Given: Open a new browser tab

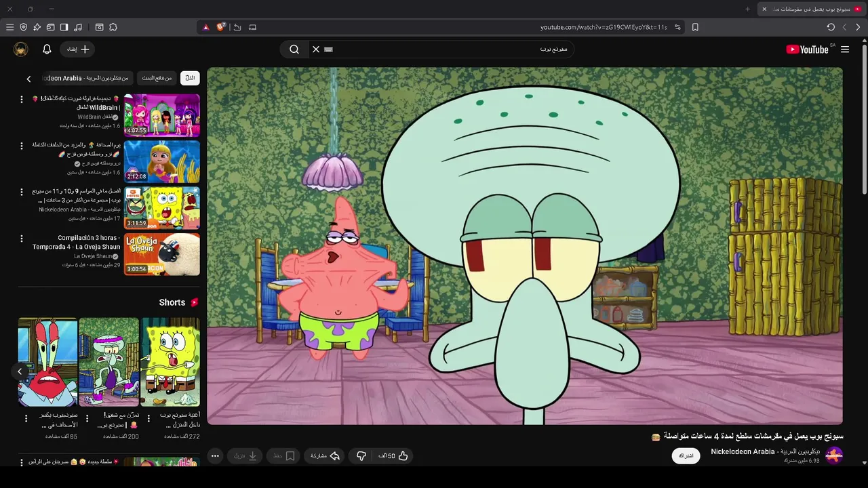Looking at the screenshot, I should (748, 9).
